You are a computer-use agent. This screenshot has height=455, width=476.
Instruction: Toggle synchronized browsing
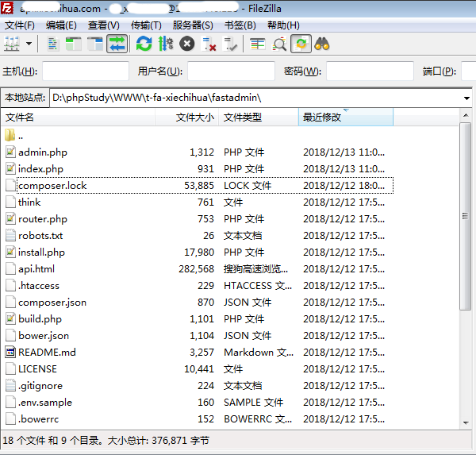[301, 44]
